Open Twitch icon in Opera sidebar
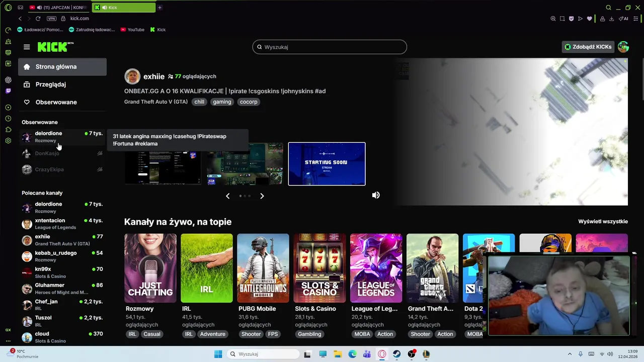This screenshot has height=362, width=644. [x=8, y=91]
